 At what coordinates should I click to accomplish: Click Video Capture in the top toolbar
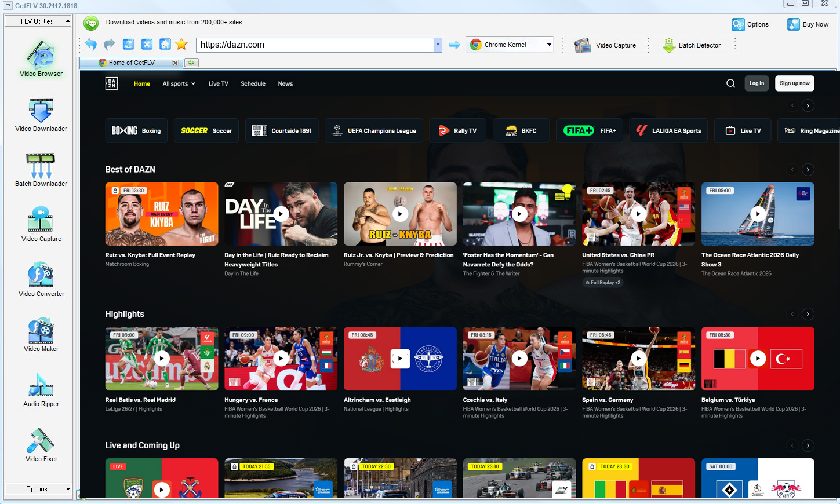[x=605, y=45]
